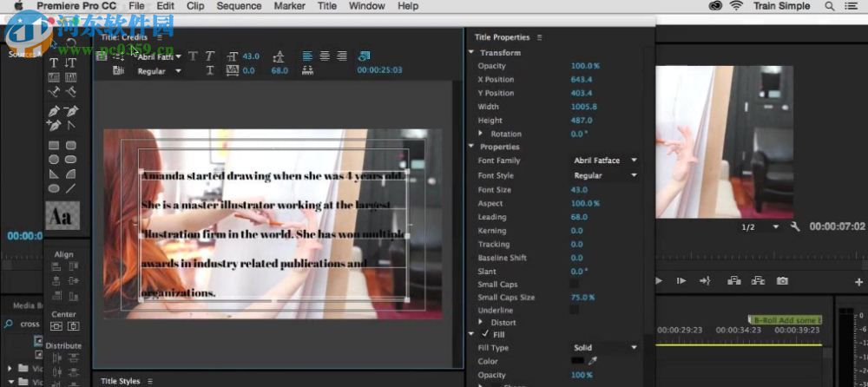
Task: Select the Wedge shape tool
Action: 54,174
